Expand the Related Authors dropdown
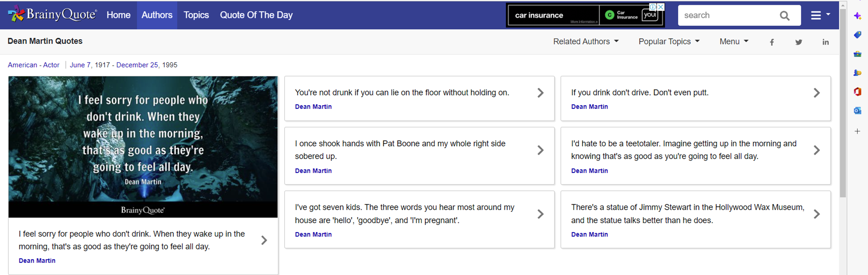The image size is (868, 275). [x=586, y=41]
